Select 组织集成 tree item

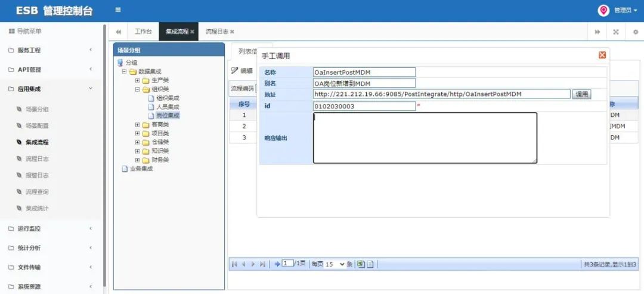[168, 98]
